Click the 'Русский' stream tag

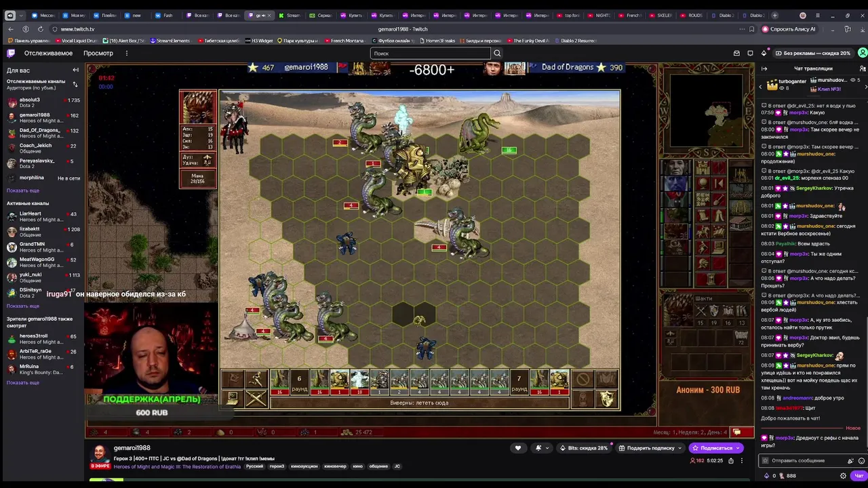[x=254, y=466]
